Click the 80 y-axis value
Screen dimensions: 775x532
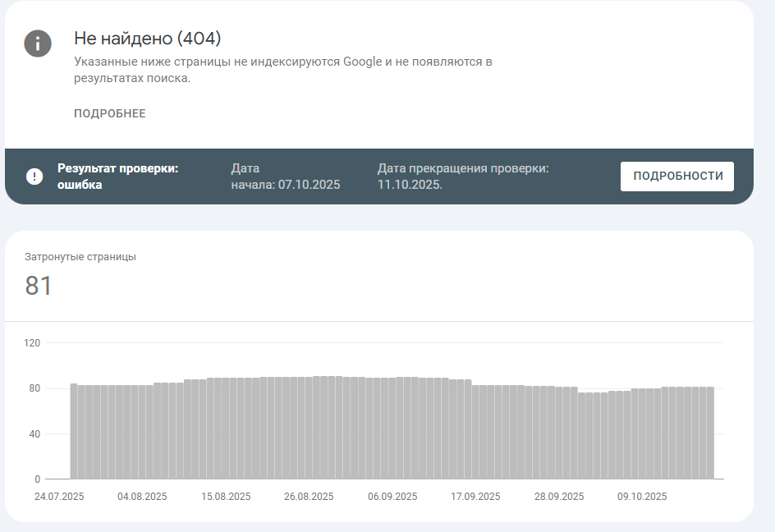pyautogui.click(x=34, y=388)
